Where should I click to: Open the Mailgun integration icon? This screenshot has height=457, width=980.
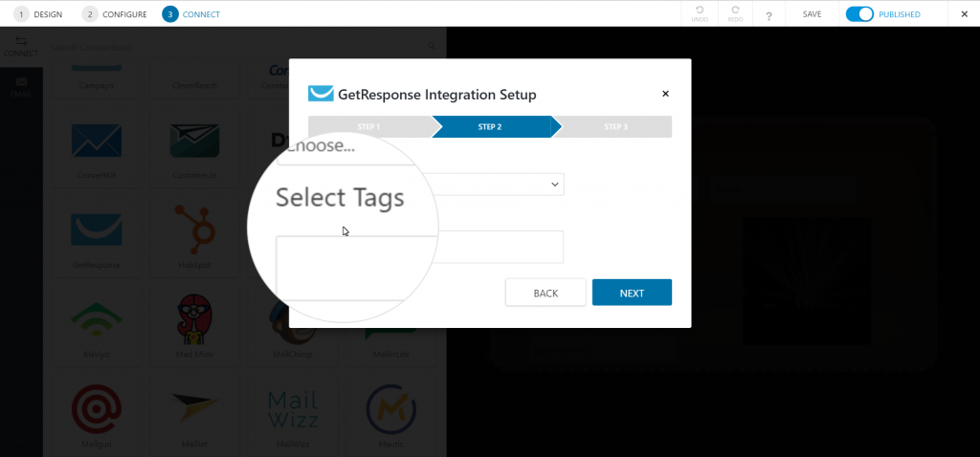point(97,409)
